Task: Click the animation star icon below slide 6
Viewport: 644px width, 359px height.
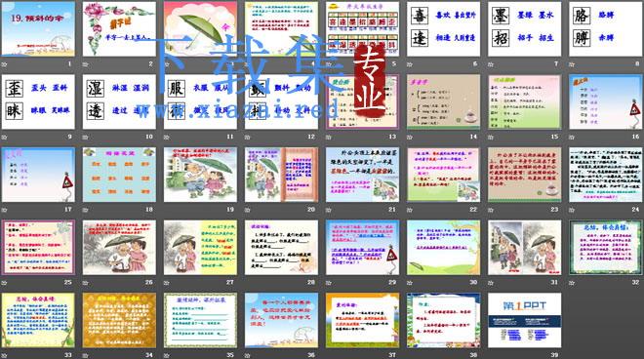Action: [410, 64]
